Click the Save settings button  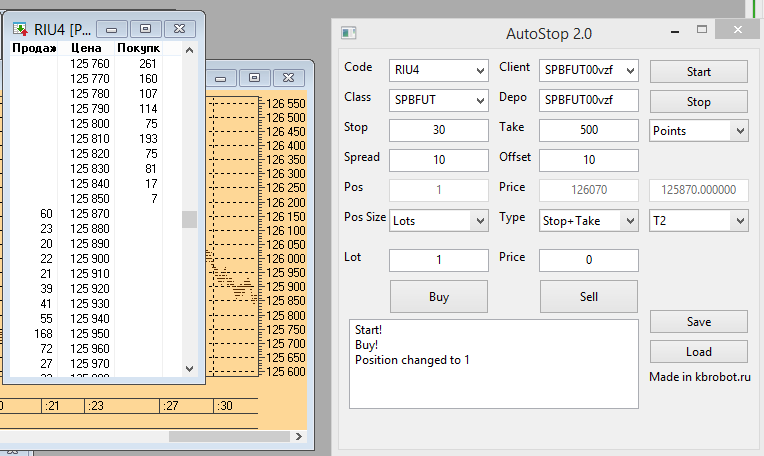[x=698, y=322]
